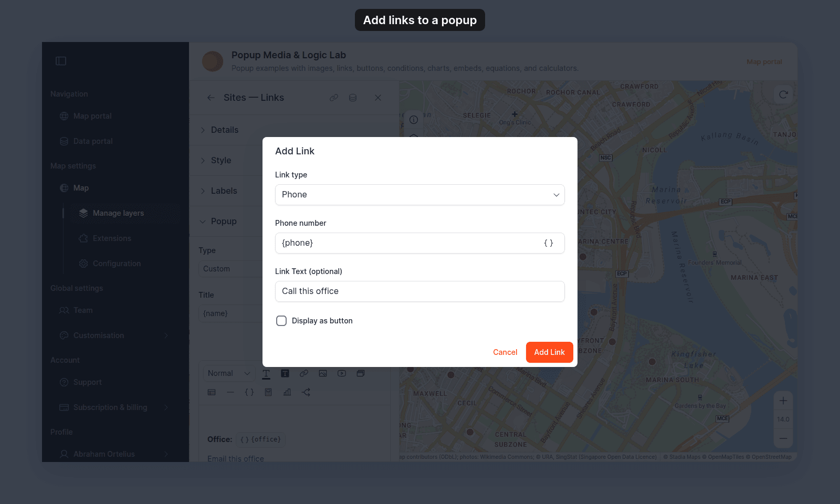The image size is (840, 504).
Task: Collapse the Popup section
Action: point(224,221)
